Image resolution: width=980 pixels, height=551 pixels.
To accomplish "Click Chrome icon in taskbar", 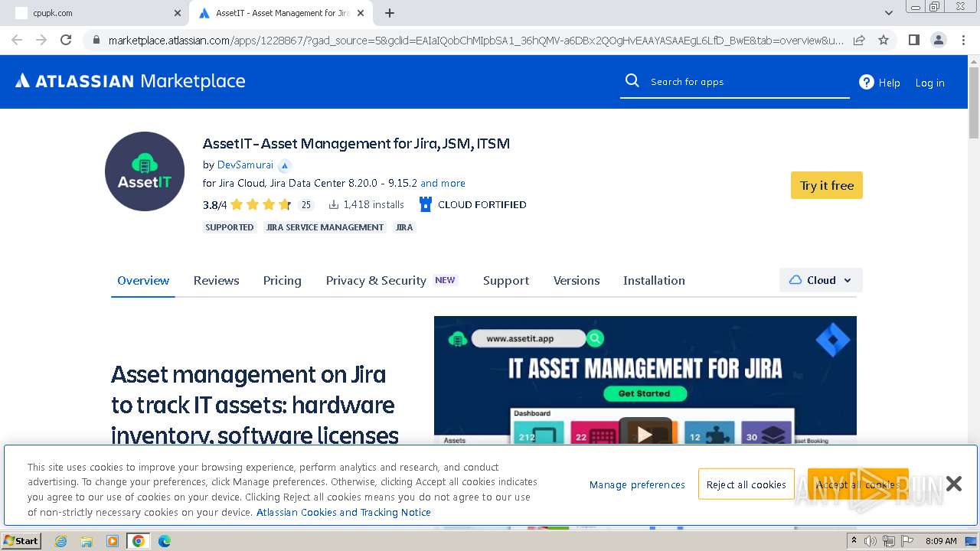I will (139, 541).
